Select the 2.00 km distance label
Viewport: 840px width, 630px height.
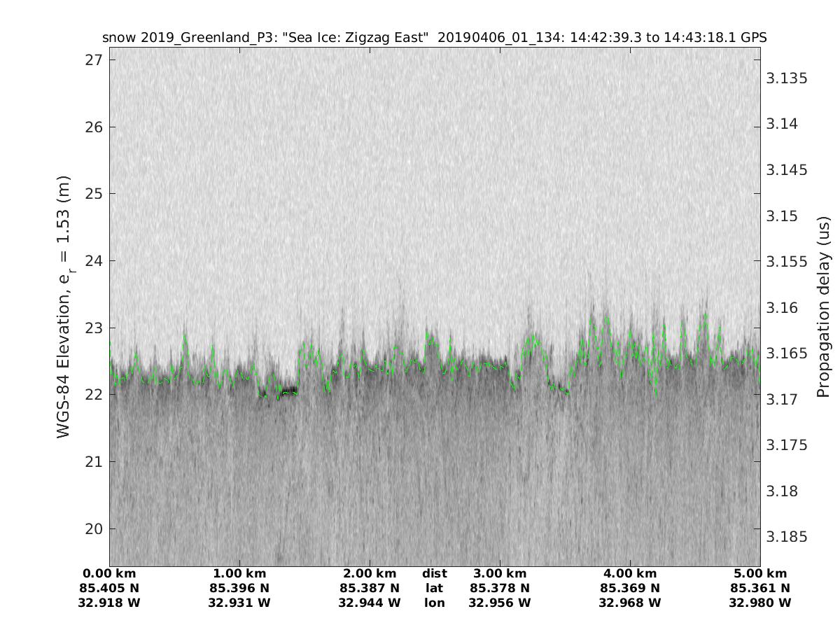click(x=370, y=573)
